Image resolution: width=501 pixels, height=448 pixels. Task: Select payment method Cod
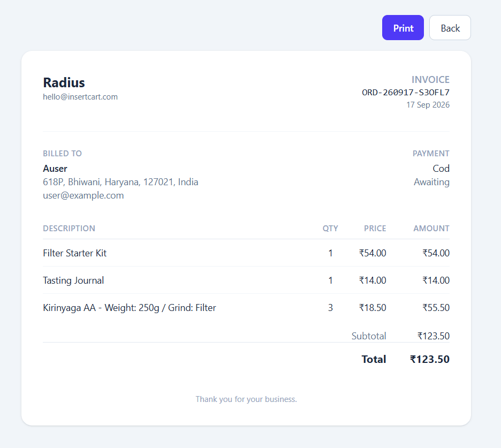(x=441, y=169)
